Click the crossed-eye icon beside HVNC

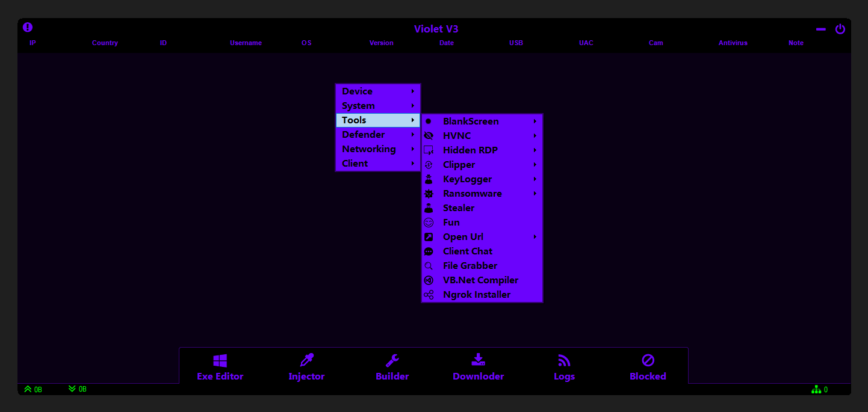click(x=429, y=136)
